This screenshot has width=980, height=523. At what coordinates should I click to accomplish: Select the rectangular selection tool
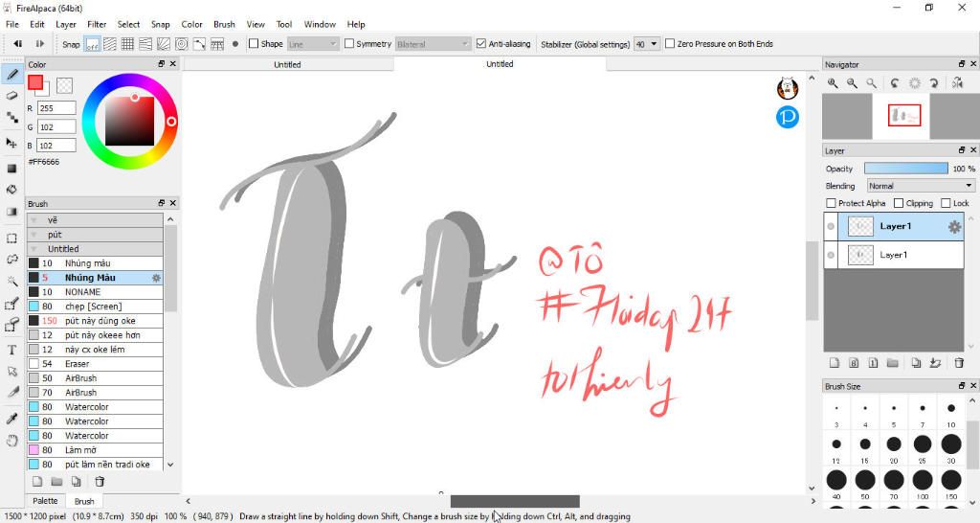[11, 239]
